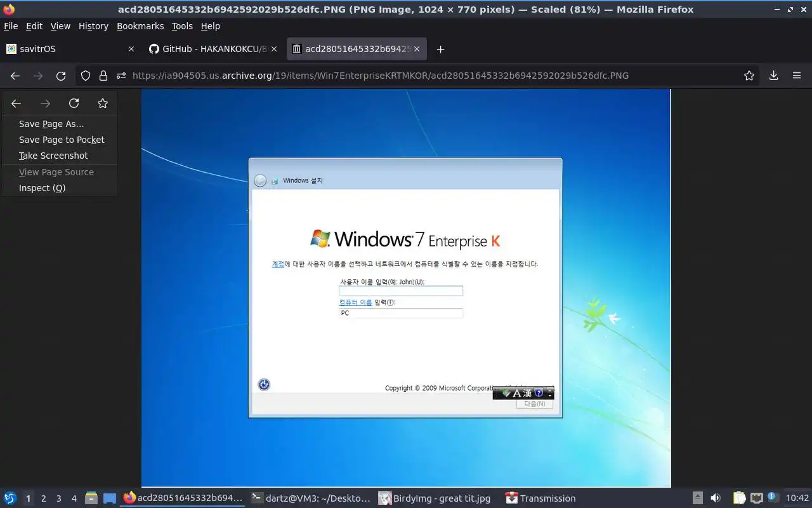Click the volume speaker tray icon
This screenshot has width=812, height=508.
[716, 498]
